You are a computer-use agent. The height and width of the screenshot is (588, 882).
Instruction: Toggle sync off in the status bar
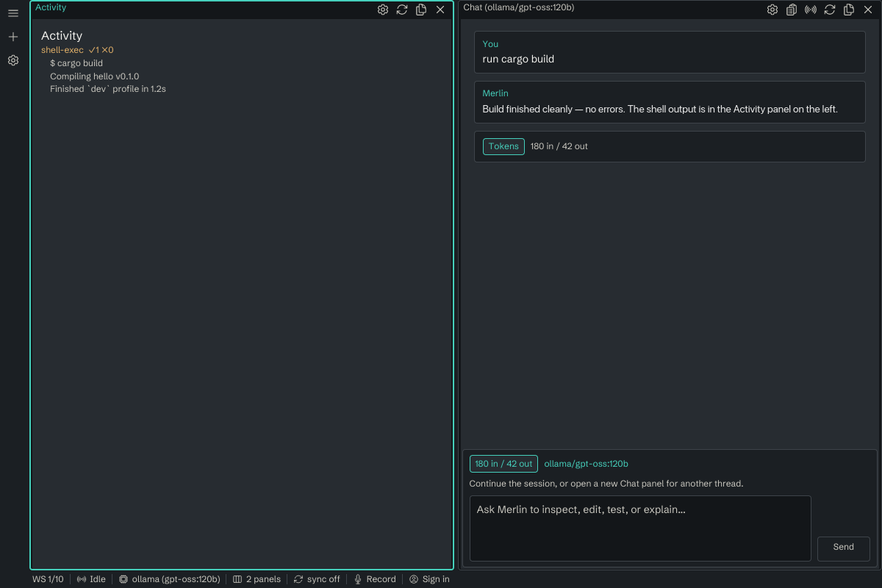click(x=317, y=579)
